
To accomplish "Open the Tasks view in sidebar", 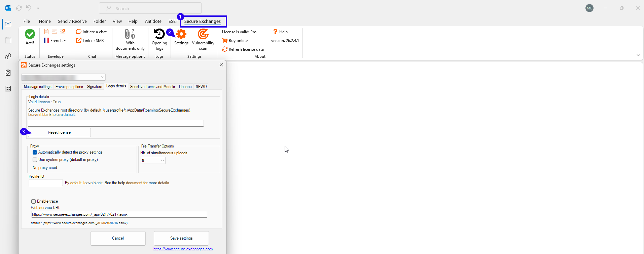I will click(8, 73).
